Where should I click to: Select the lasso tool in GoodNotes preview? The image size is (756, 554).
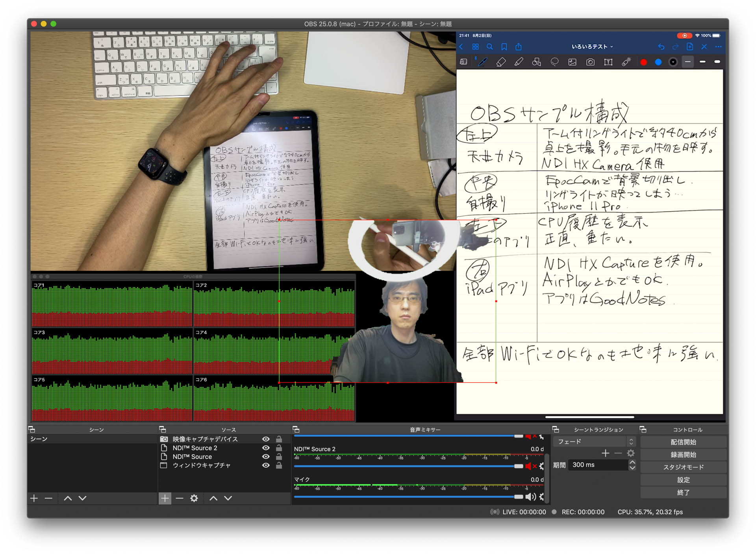point(554,62)
